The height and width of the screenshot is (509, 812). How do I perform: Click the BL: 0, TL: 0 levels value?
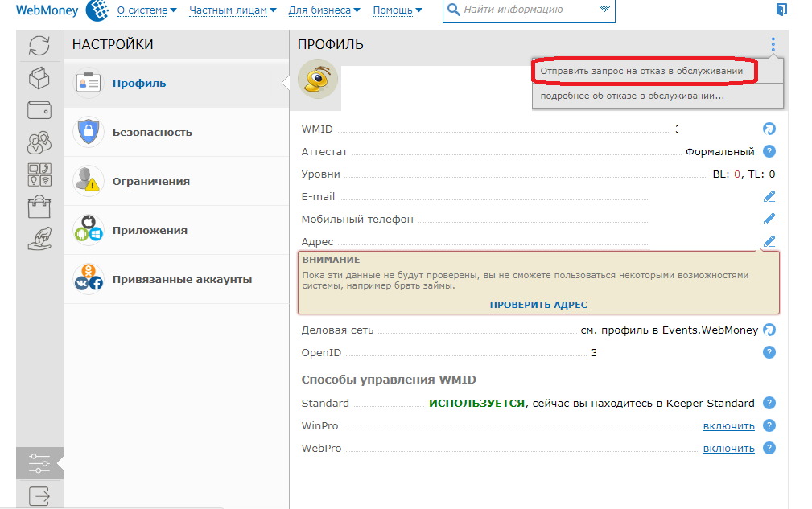pyautogui.click(x=744, y=174)
